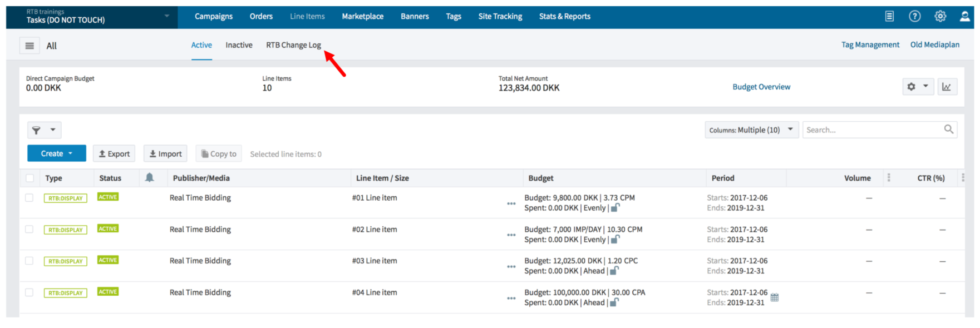The height and width of the screenshot is (328, 980).
Task: Expand the Create button dropdown
Action: tap(57, 153)
